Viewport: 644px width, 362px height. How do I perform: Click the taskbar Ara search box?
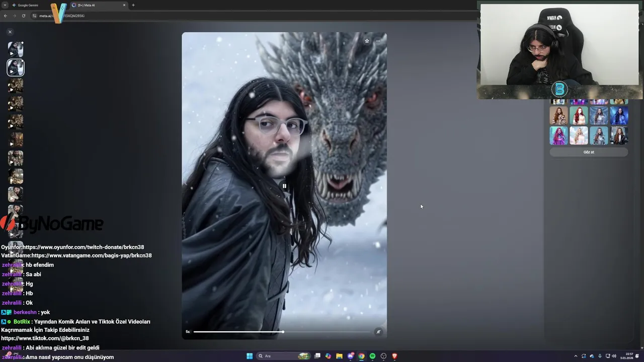tap(284, 356)
